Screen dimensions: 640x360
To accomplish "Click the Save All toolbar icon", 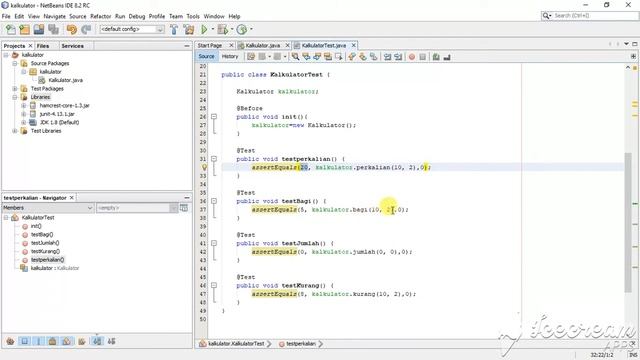I will click(53, 29).
